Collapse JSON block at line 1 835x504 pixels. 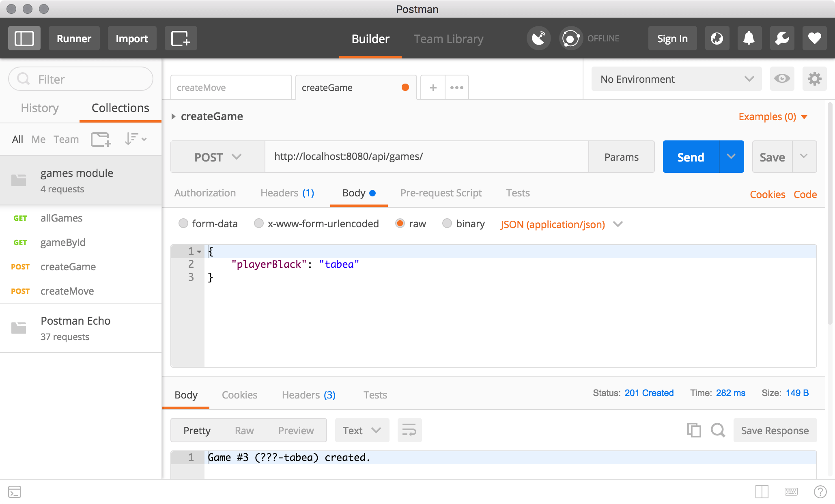pyautogui.click(x=199, y=252)
